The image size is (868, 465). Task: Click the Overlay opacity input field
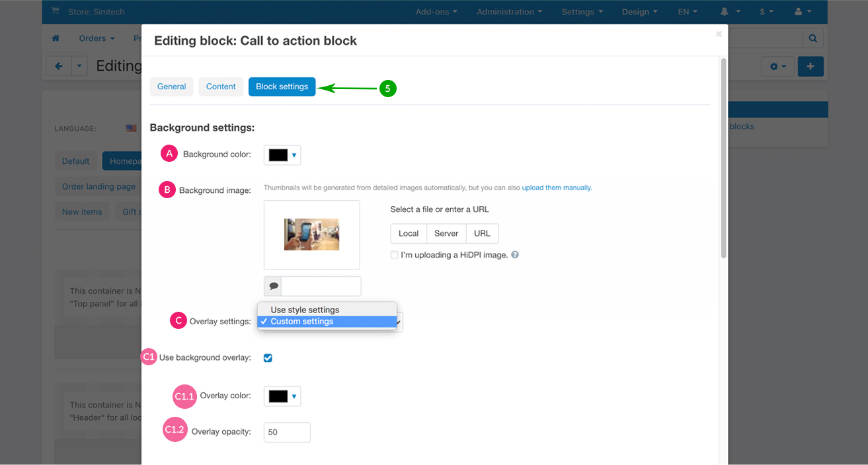pos(287,433)
